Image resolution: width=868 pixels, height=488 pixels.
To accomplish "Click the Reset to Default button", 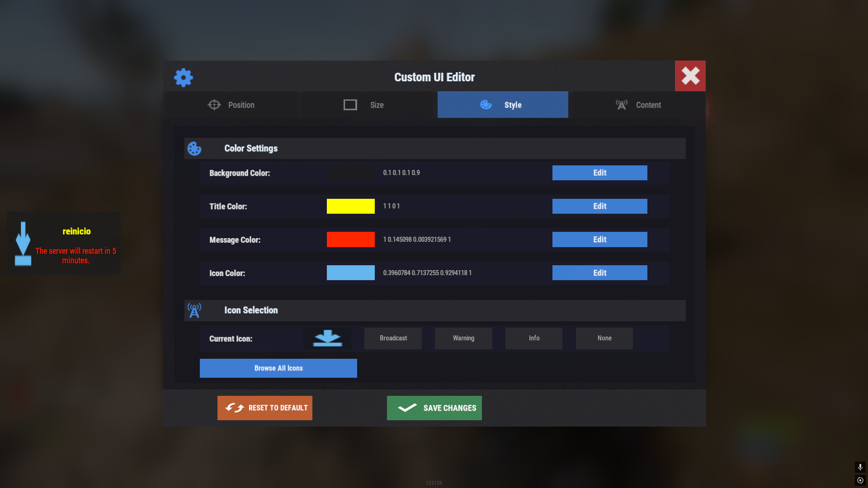I will pyautogui.click(x=265, y=408).
